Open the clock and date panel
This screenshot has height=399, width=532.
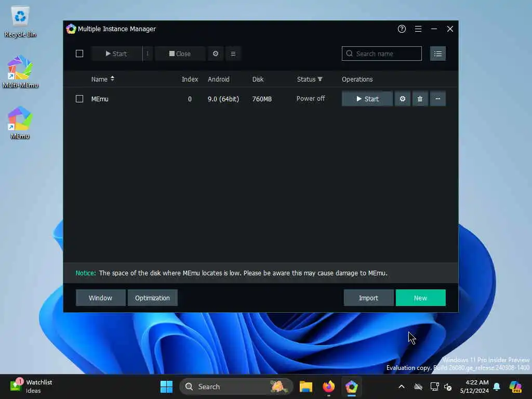(x=474, y=387)
